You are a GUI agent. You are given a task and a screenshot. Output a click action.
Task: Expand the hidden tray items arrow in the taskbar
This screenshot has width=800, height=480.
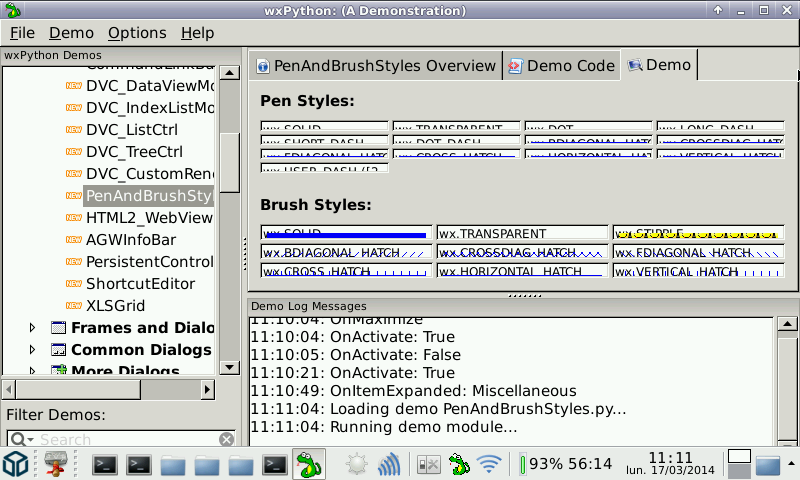[x=791, y=464]
